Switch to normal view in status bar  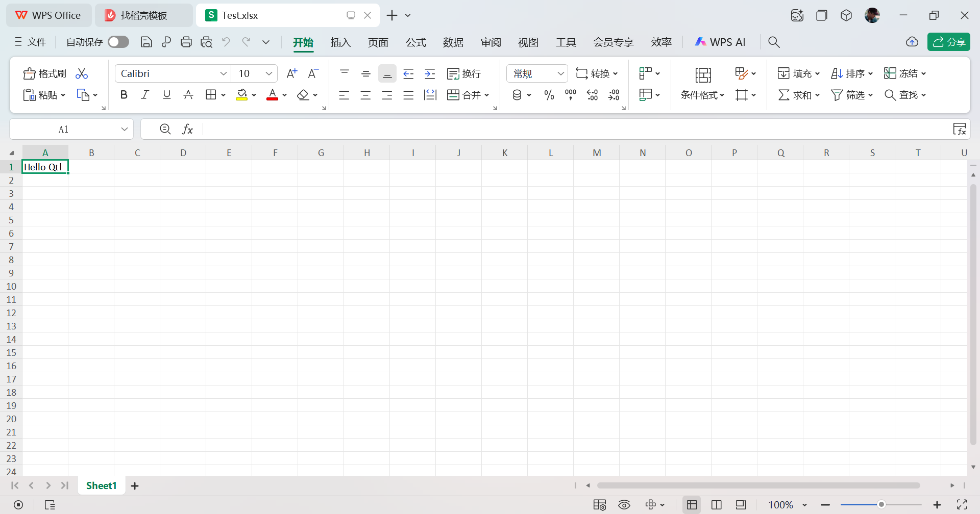(x=692, y=505)
